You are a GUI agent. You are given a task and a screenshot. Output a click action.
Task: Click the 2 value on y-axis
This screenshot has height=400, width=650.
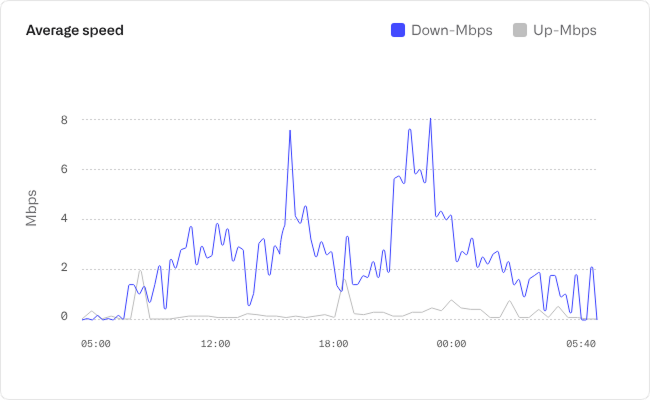point(64,268)
